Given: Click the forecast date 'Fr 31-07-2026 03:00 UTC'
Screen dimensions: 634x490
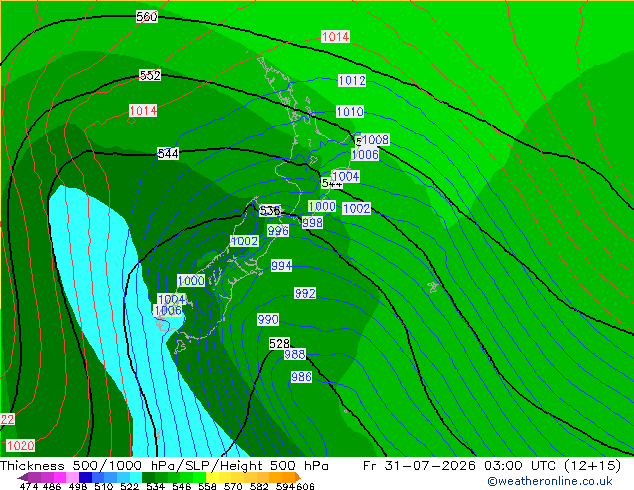Looking at the screenshot, I should pos(461,466).
